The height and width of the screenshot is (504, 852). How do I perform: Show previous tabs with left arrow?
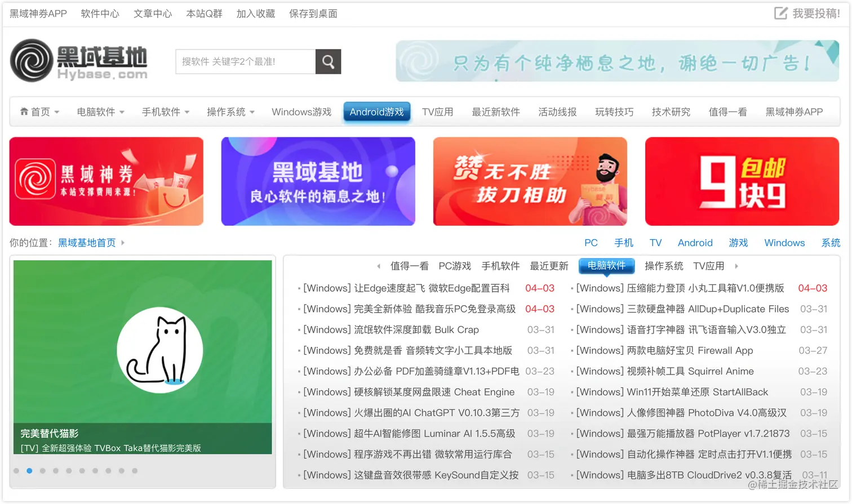coord(379,266)
